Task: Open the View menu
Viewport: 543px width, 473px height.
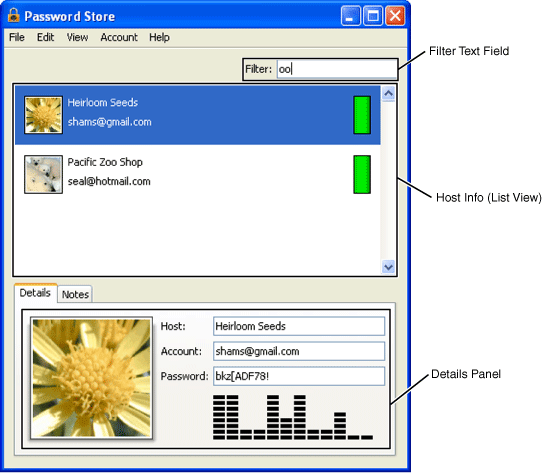Action: pos(77,37)
